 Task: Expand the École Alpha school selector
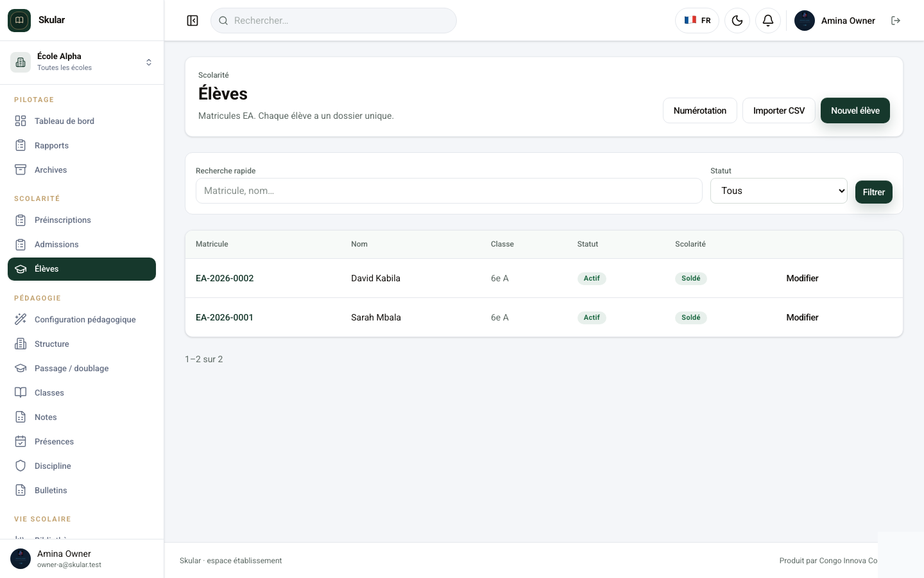81,62
